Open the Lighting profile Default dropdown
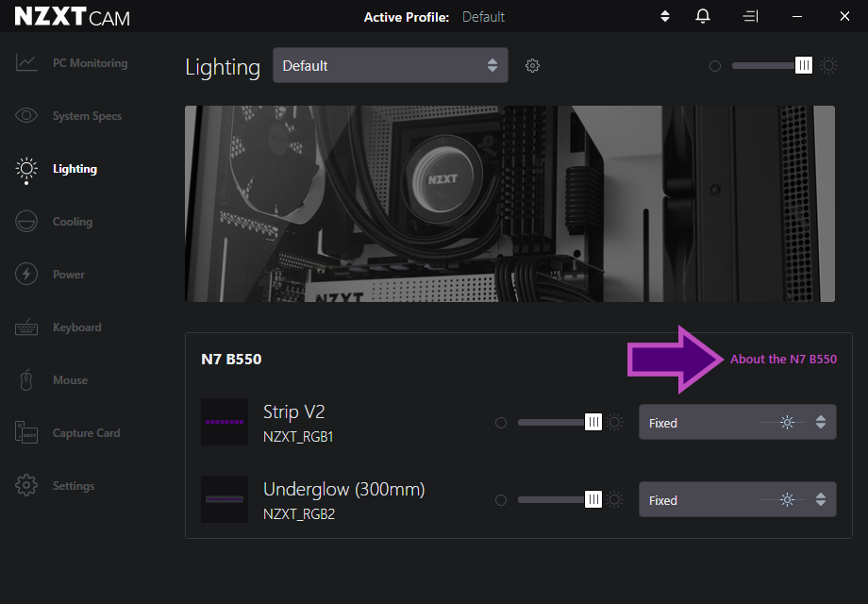This screenshot has height=604, width=868. tap(391, 65)
